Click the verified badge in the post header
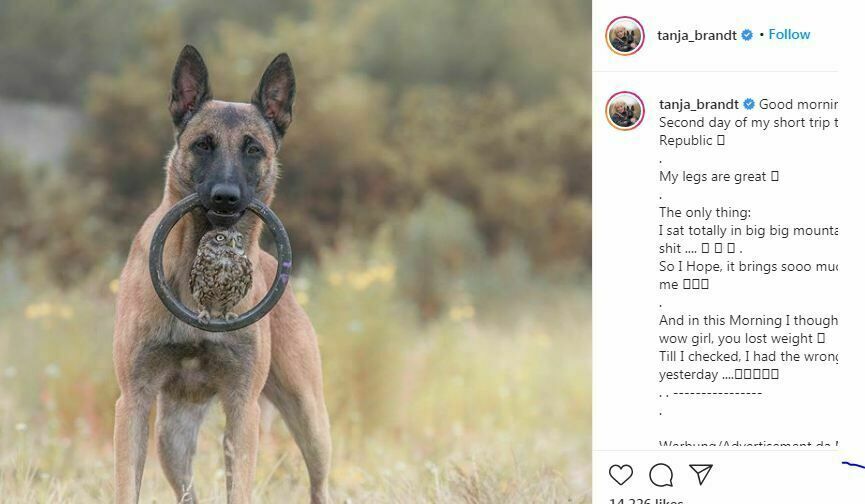 (746, 35)
